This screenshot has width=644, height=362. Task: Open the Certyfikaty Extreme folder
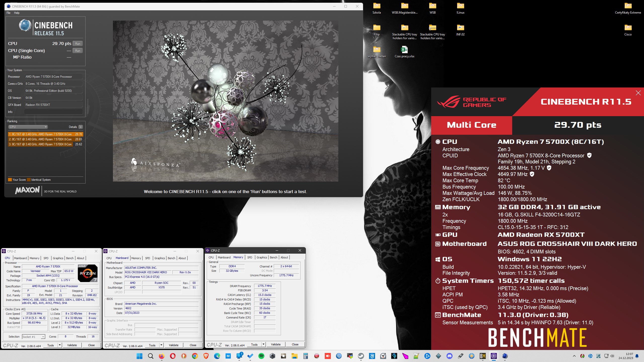point(628,8)
